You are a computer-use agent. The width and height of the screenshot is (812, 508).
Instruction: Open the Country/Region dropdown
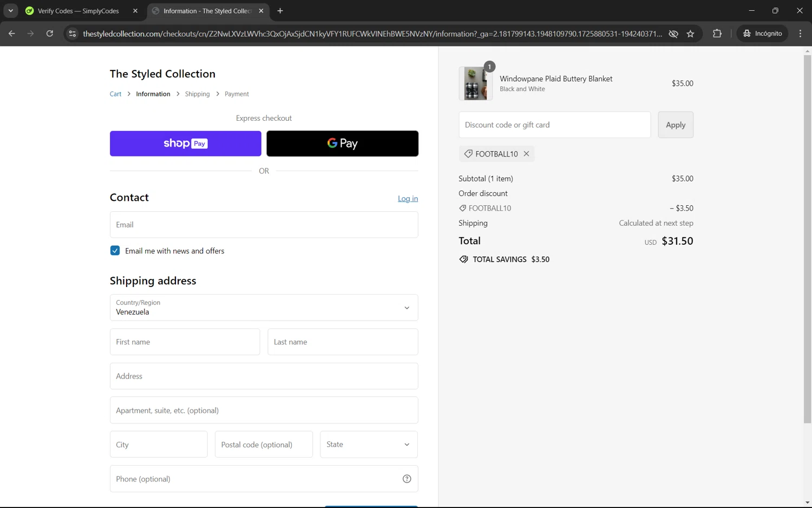(264, 308)
